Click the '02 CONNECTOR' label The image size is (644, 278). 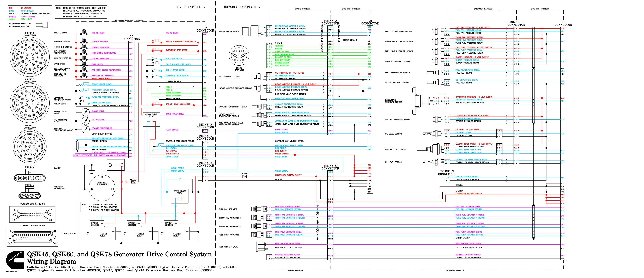pyautogui.click(x=563, y=23)
